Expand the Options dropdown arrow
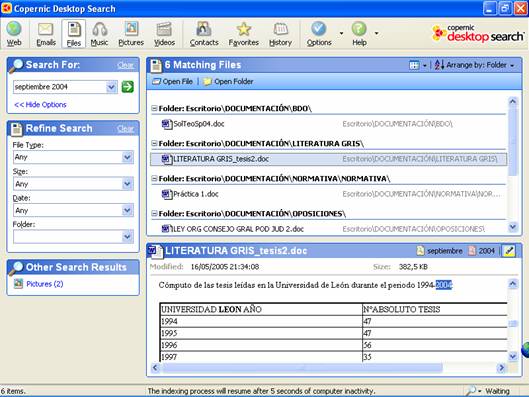Screen dimensions: 529x397 point(341,33)
